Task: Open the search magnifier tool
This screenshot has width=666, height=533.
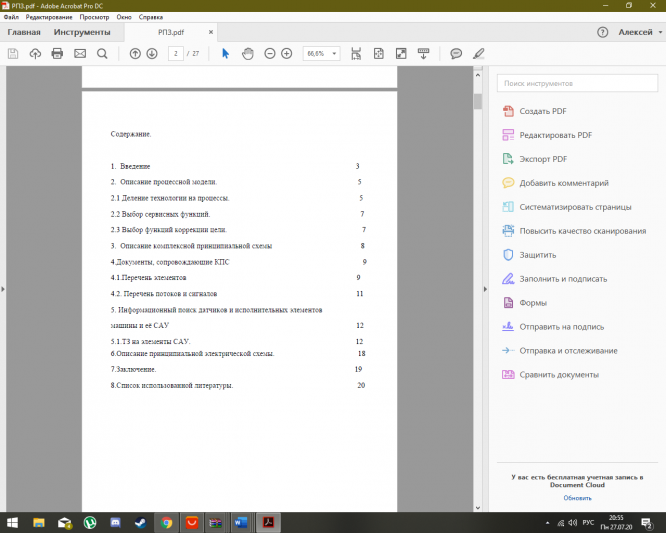Action: pyautogui.click(x=102, y=53)
